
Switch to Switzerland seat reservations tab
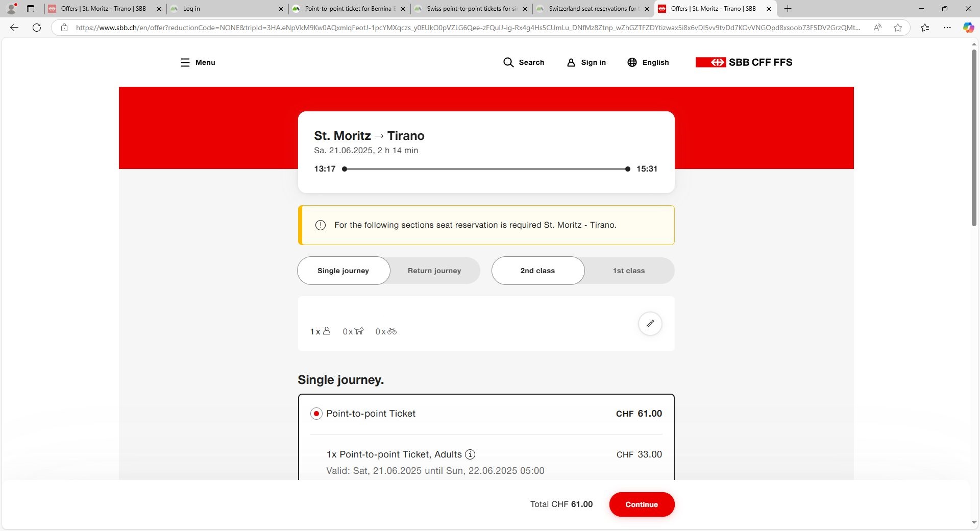point(592,9)
